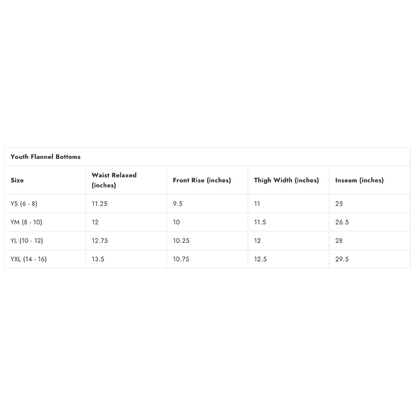
Task: Click the YL (10 - 12) size cell
Action: coord(27,240)
